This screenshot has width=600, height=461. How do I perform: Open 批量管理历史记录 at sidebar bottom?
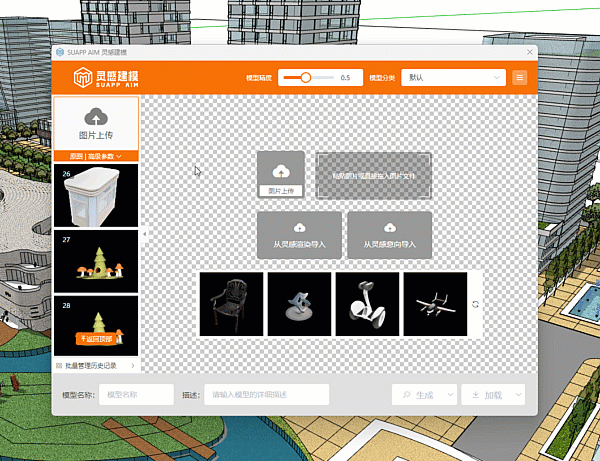click(x=95, y=366)
